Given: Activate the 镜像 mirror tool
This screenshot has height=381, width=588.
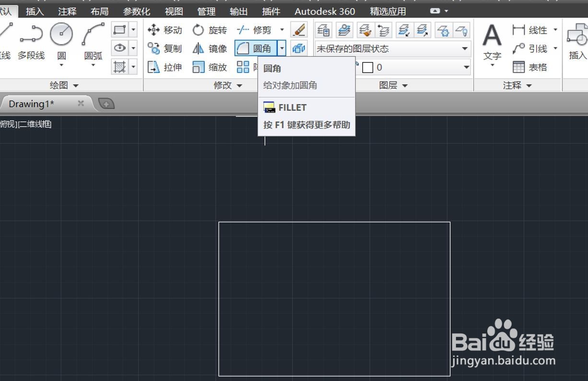Looking at the screenshot, I should [x=210, y=48].
